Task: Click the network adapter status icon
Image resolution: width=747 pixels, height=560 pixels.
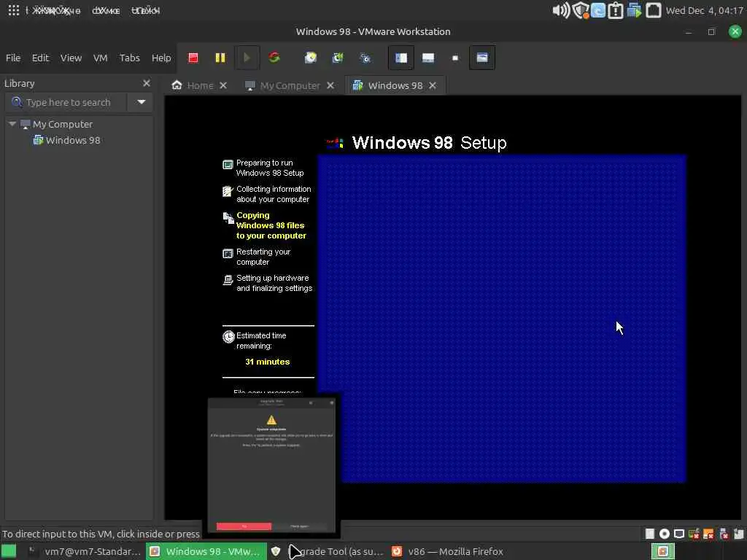Action: [679, 534]
